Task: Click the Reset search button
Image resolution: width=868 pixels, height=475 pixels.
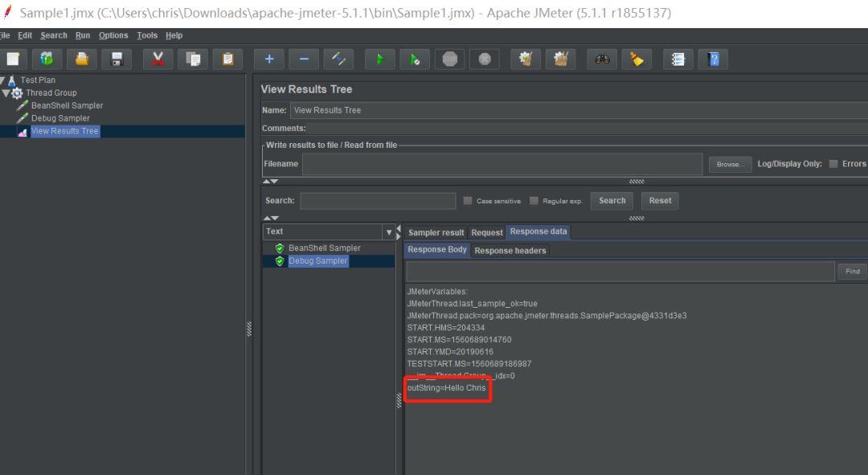Action: coord(660,201)
